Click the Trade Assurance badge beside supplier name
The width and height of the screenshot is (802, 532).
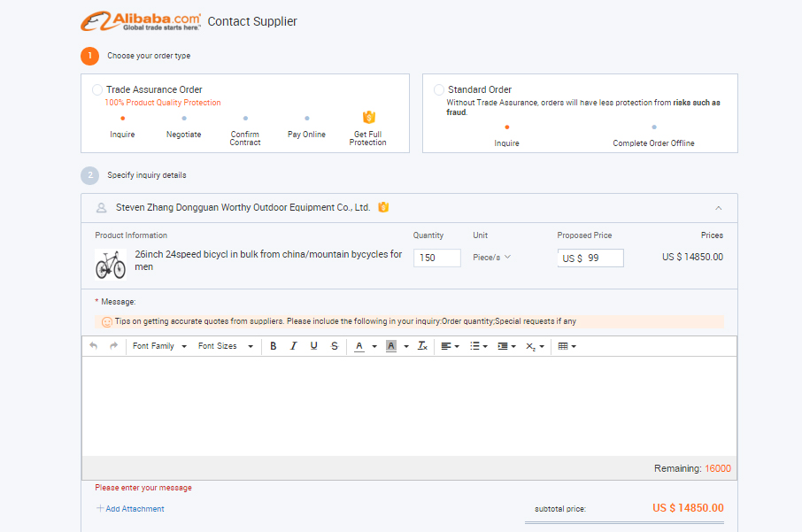point(383,207)
